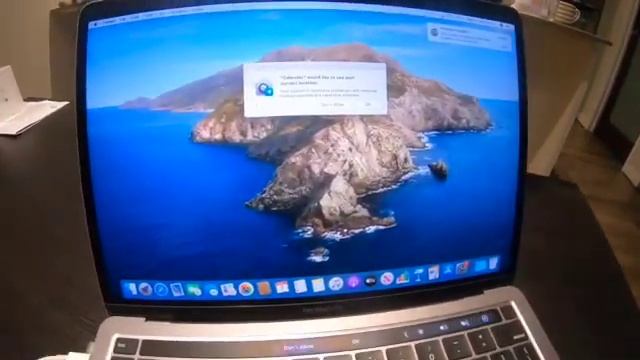Open Messages from the Dock
This screenshot has height=360, width=640.
(x=212, y=291)
